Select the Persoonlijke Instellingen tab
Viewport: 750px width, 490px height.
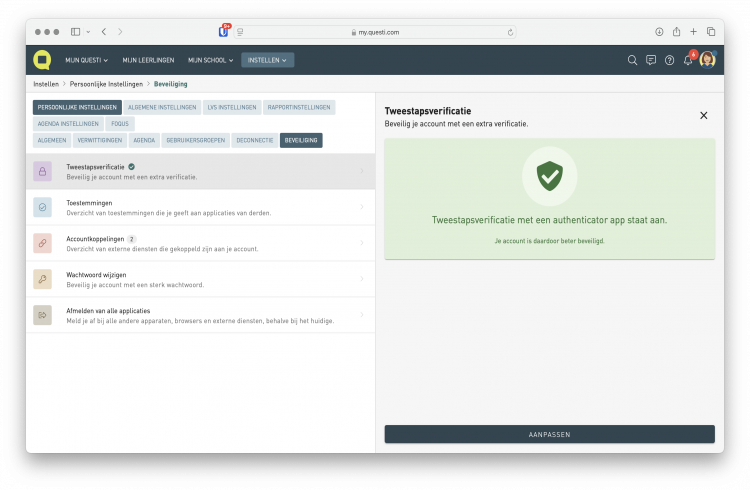click(77, 107)
